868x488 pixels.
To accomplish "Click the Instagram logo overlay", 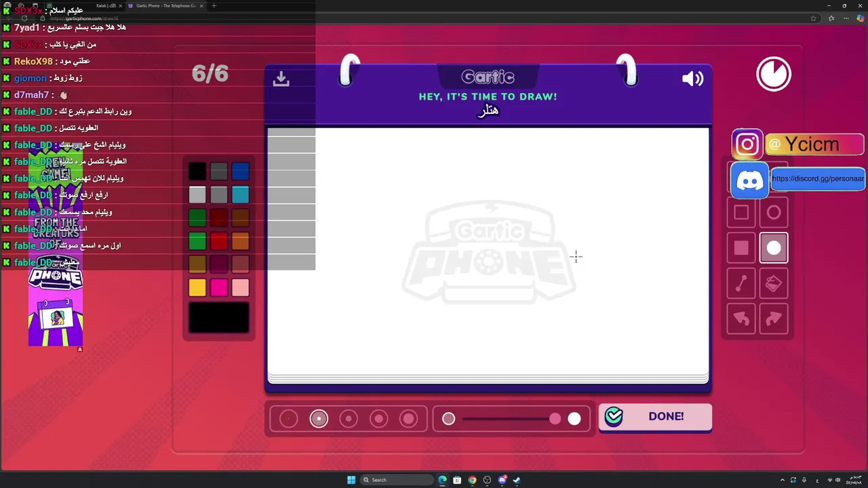I will pyautogui.click(x=747, y=144).
